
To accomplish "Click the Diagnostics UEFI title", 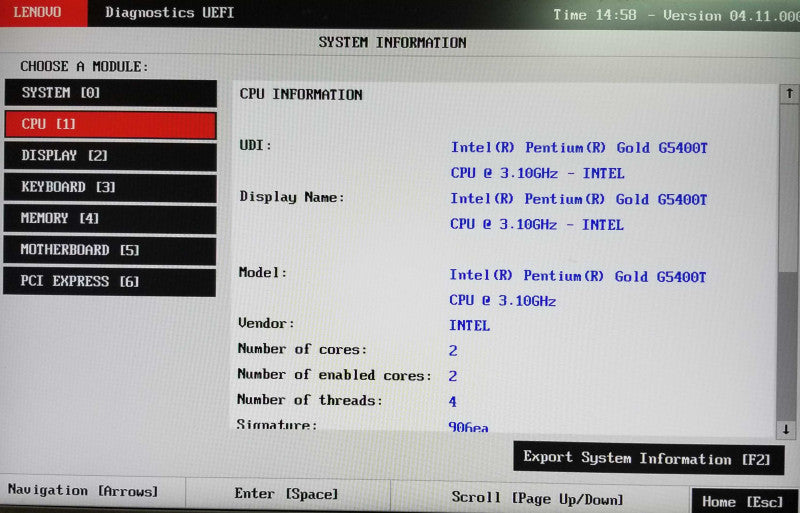I will [169, 12].
